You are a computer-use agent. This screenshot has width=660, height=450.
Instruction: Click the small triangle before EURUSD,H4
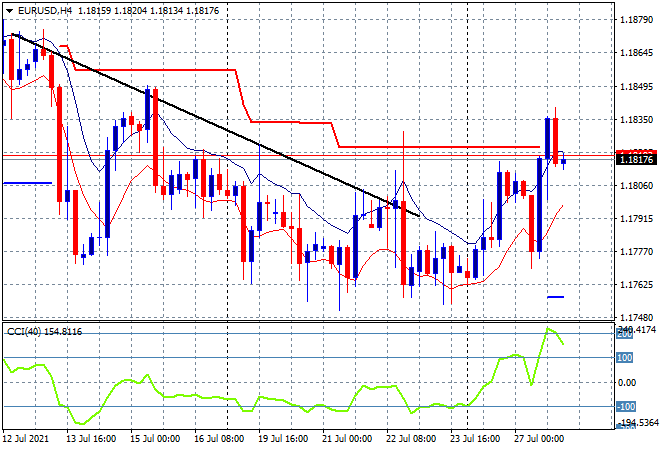tap(9, 11)
